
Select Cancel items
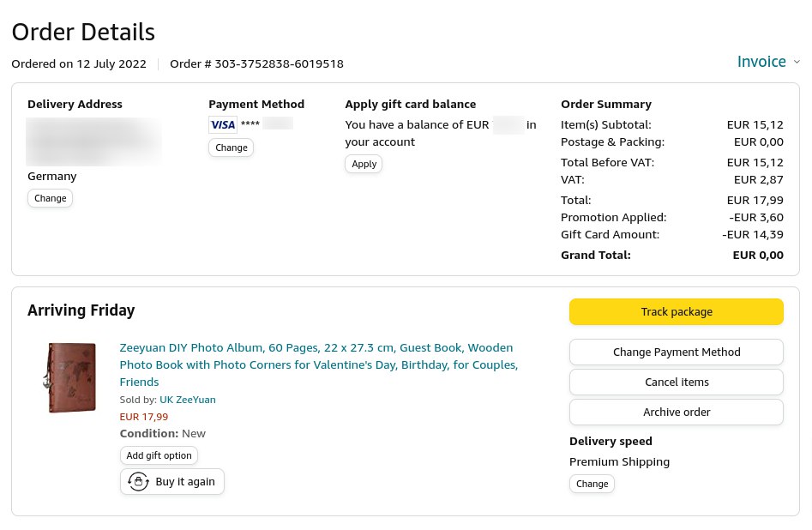(676, 382)
